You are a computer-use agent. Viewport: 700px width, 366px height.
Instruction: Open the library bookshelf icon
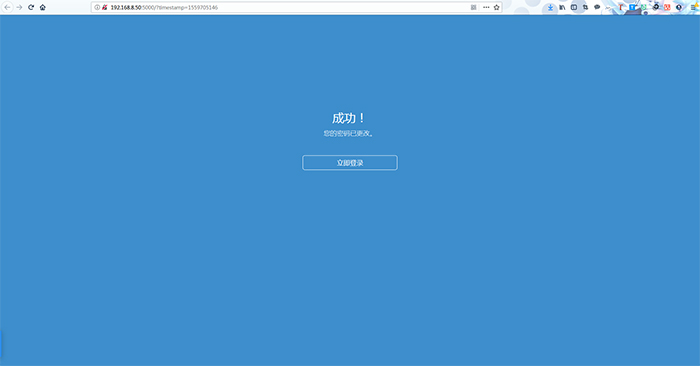(x=562, y=7)
